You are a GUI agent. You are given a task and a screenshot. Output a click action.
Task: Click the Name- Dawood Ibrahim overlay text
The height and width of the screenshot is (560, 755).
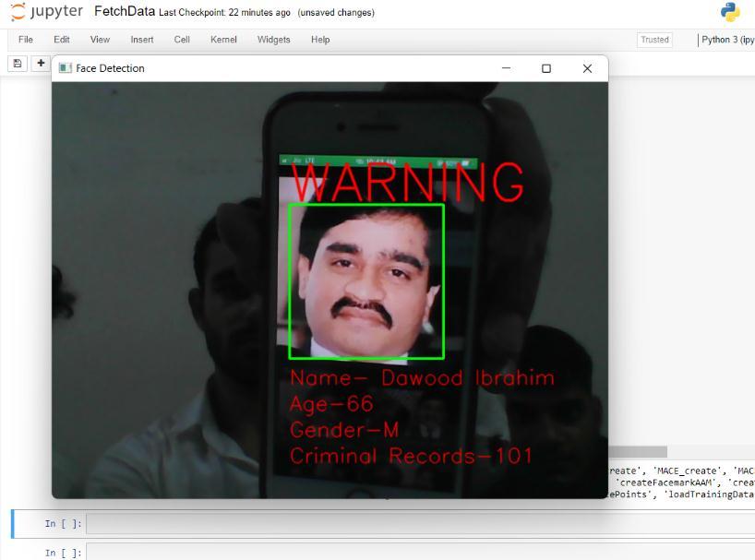[422, 378]
